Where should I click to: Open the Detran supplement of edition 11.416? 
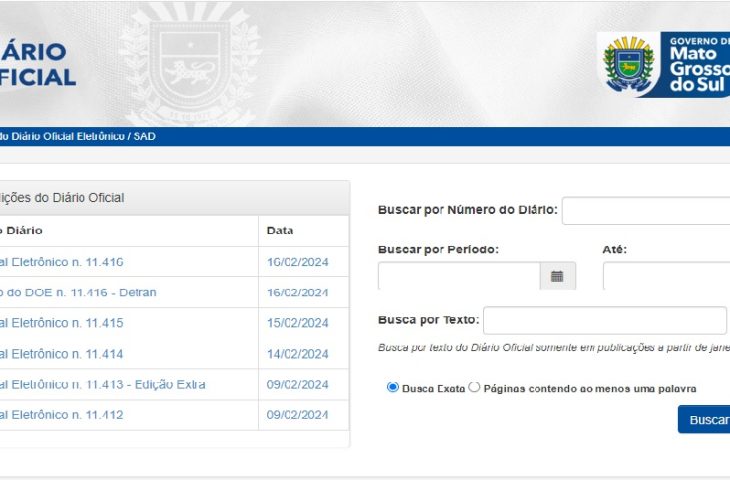click(x=78, y=292)
